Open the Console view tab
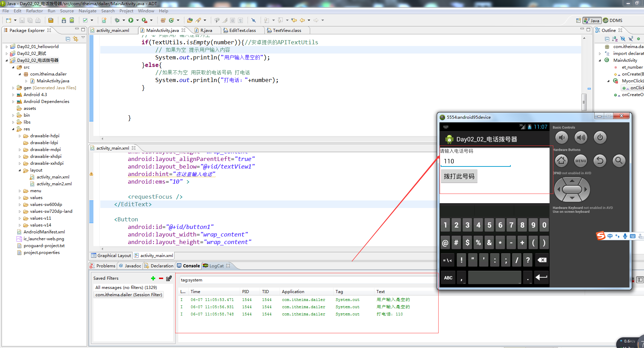The height and width of the screenshot is (348, 644). 188,266
